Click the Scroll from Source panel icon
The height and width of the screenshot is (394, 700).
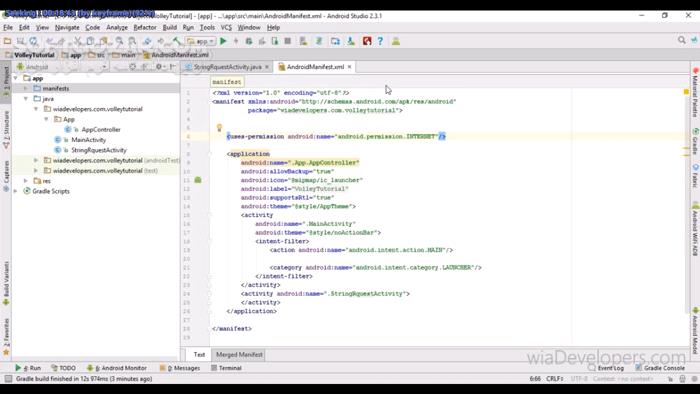[x=133, y=67]
